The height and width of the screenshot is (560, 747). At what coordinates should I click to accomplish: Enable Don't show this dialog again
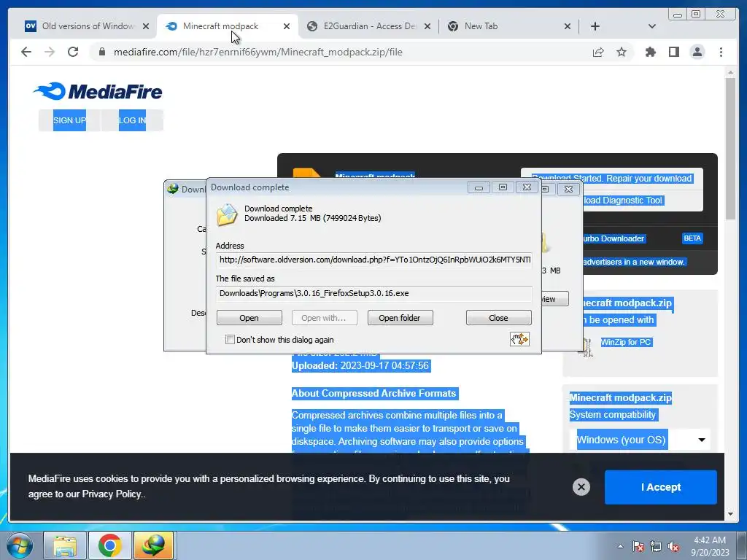tap(230, 340)
